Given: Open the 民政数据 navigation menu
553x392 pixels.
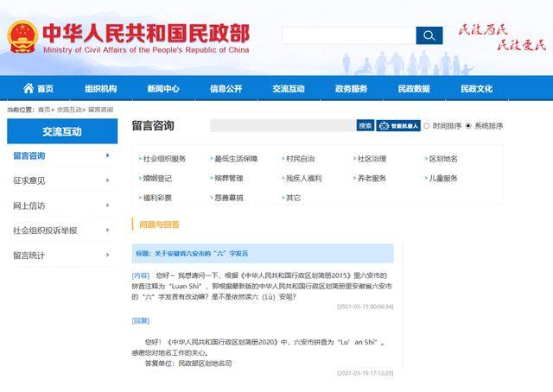Looking at the screenshot, I should coord(414,88).
